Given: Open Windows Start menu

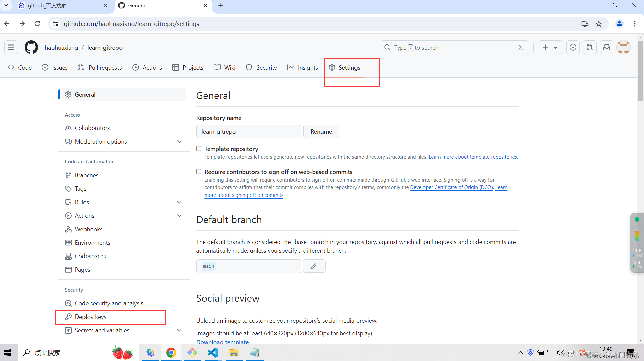Looking at the screenshot, I should click(8, 353).
